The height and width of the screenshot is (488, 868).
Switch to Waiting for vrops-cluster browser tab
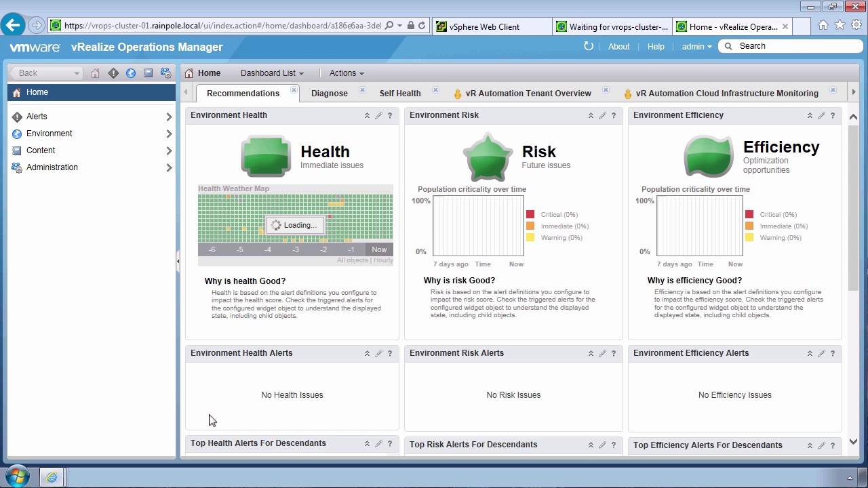tap(612, 26)
